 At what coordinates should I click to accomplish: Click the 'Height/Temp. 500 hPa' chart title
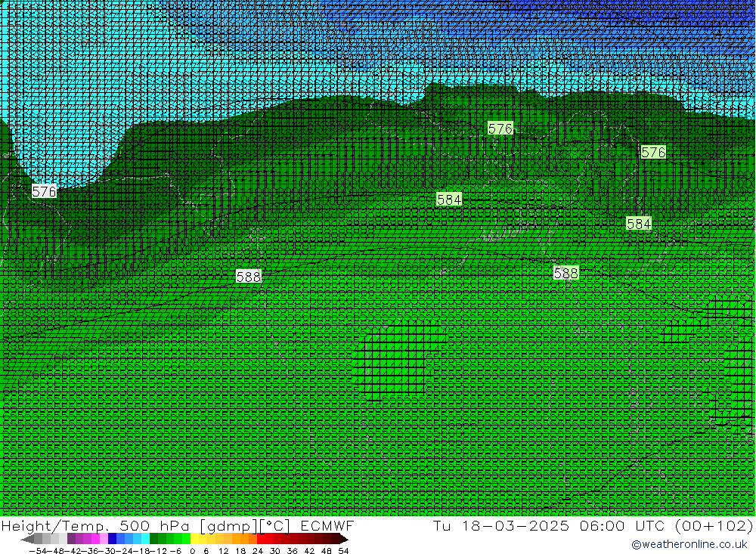(95, 525)
